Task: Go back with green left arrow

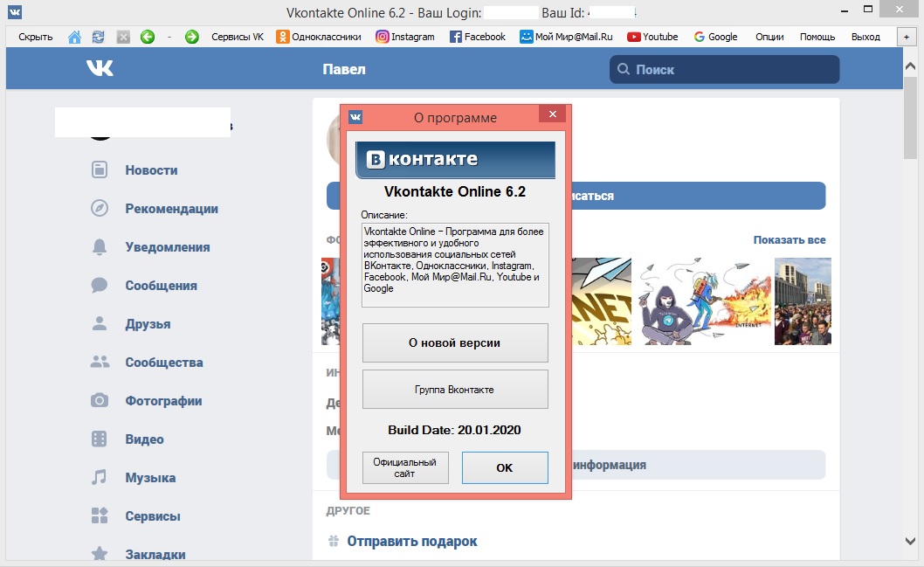Action: pyautogui.click(x=148, y=38)
